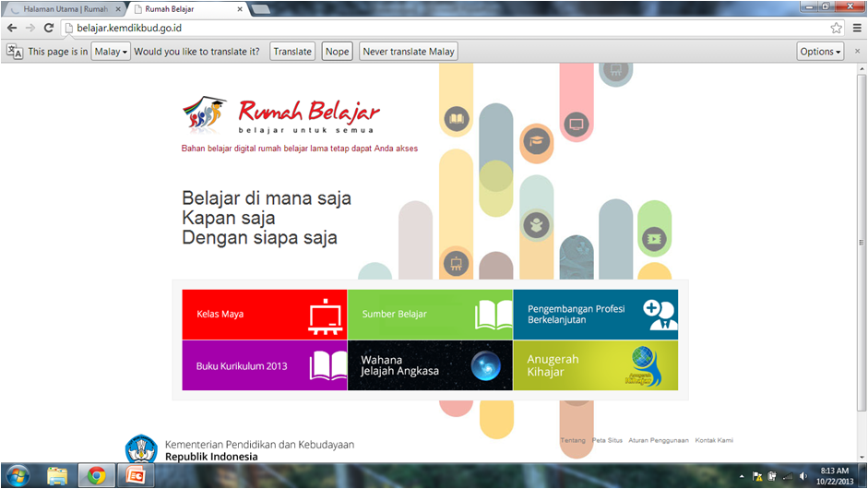The height and width of the screenshot is (489, 868).
Task: Close the Halaman Utama tab
Action: pos(118,9)
